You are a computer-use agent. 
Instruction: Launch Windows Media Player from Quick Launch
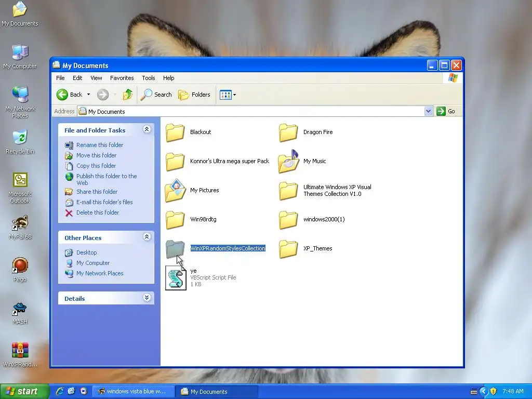coord(84,392)
